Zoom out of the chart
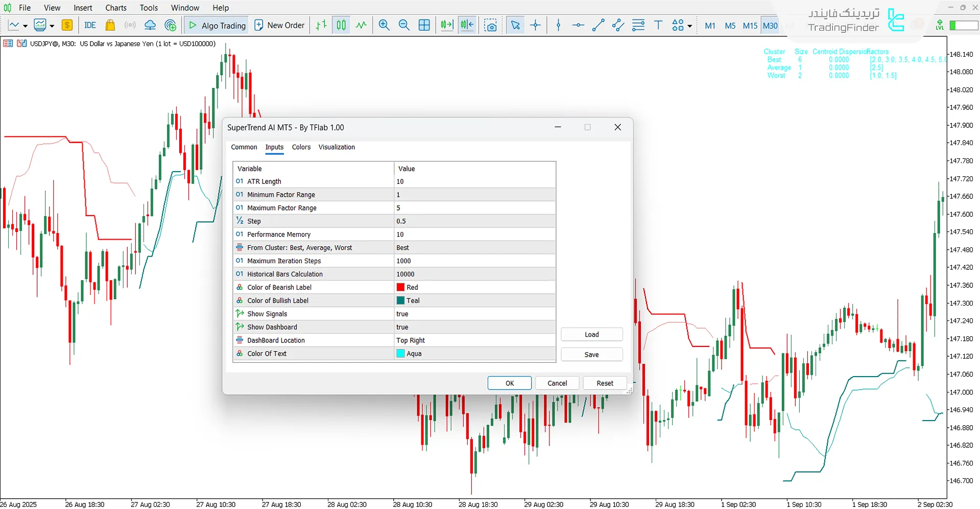Viewport: 980px width, 509px height. [x=404, y=25]
